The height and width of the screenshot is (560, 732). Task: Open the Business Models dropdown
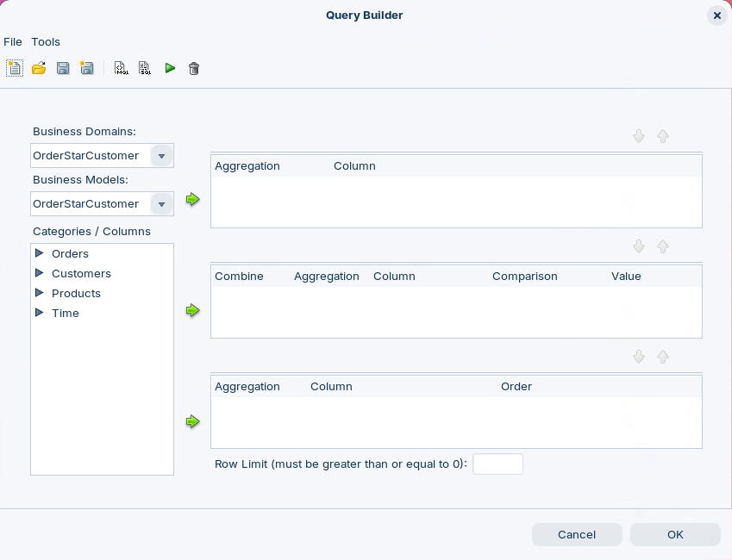point(161,204)
